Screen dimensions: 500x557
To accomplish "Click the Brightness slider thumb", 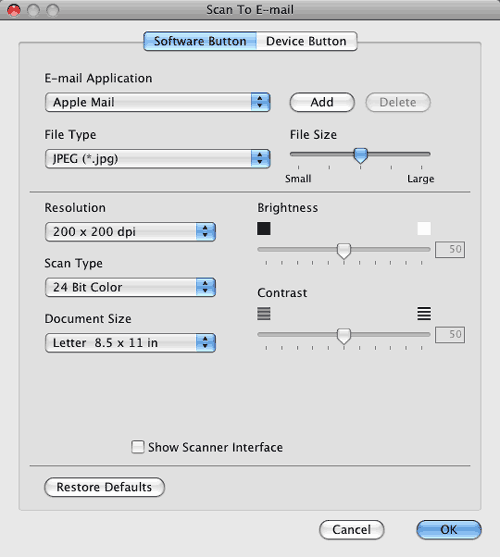I will [x=344, y=251].
